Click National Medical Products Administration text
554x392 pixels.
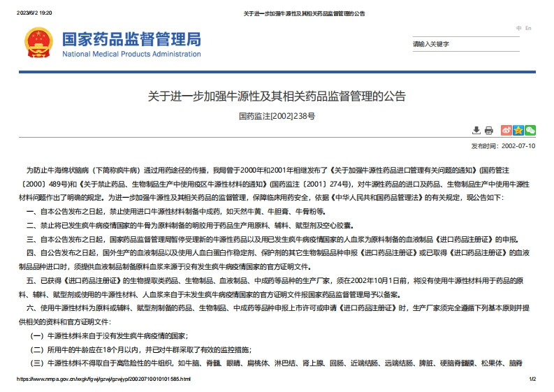(131, 54)
